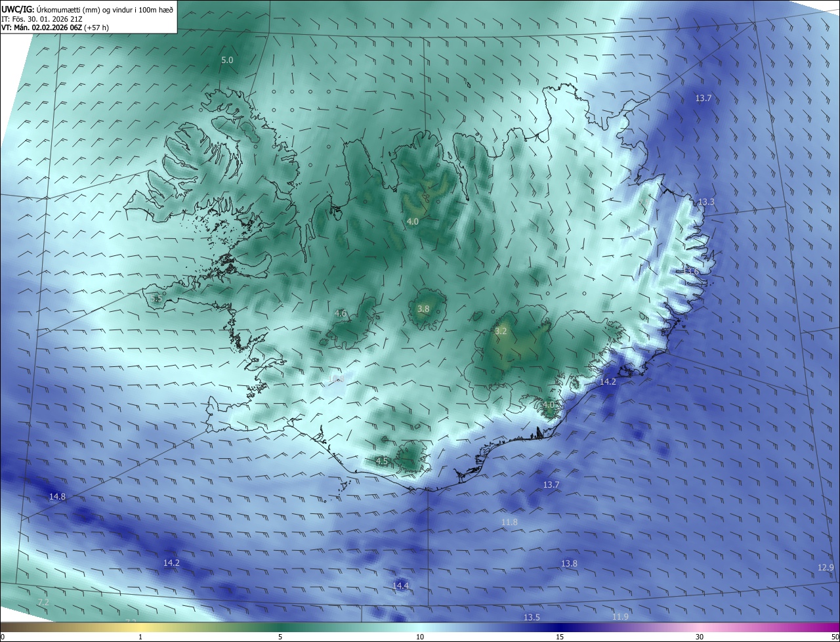Select the VT line 'Mán. 02.02.2026 06Z (+57 h)'

click(x=55, y=28)
